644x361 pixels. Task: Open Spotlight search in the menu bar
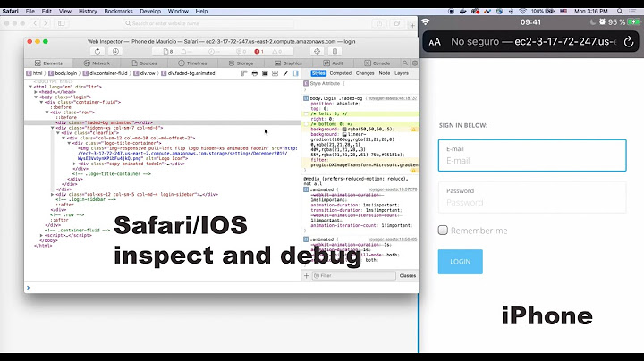[620, 11]
